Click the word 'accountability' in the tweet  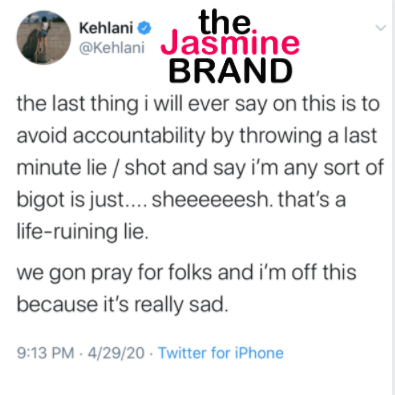tap(139, 136)
